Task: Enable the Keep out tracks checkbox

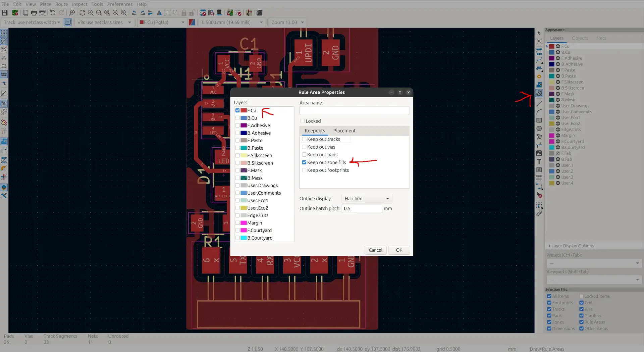Action: click(304, 139)
